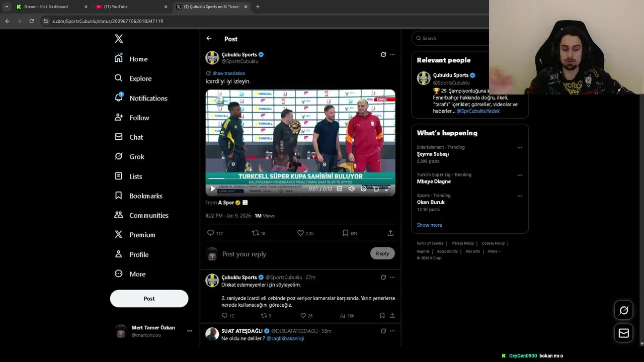Screen dimensions: 644x362
Task: Enter video fullscreen mode
Action: tap(387, 189)
